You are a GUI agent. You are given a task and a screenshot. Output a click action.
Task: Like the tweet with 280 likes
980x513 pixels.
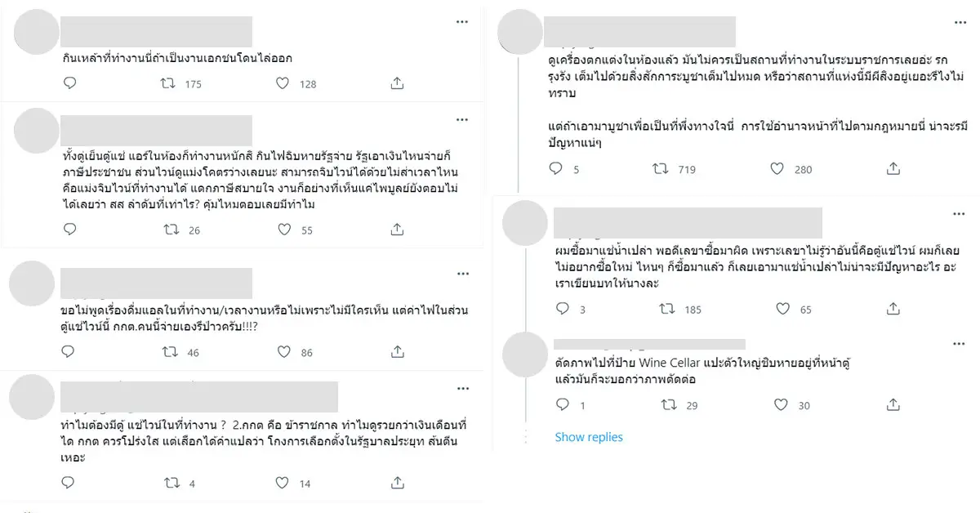[x=777, y=169]
